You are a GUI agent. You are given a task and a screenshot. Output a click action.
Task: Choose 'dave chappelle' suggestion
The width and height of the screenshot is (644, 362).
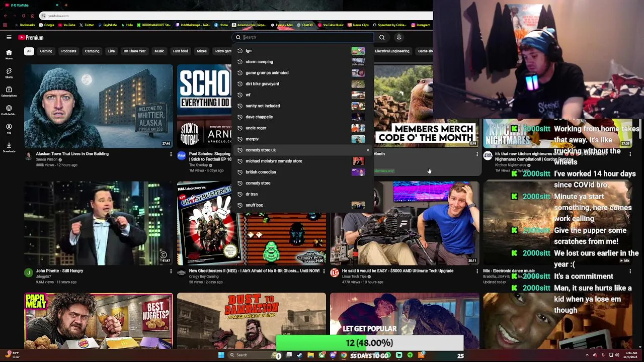pos(303,117)
